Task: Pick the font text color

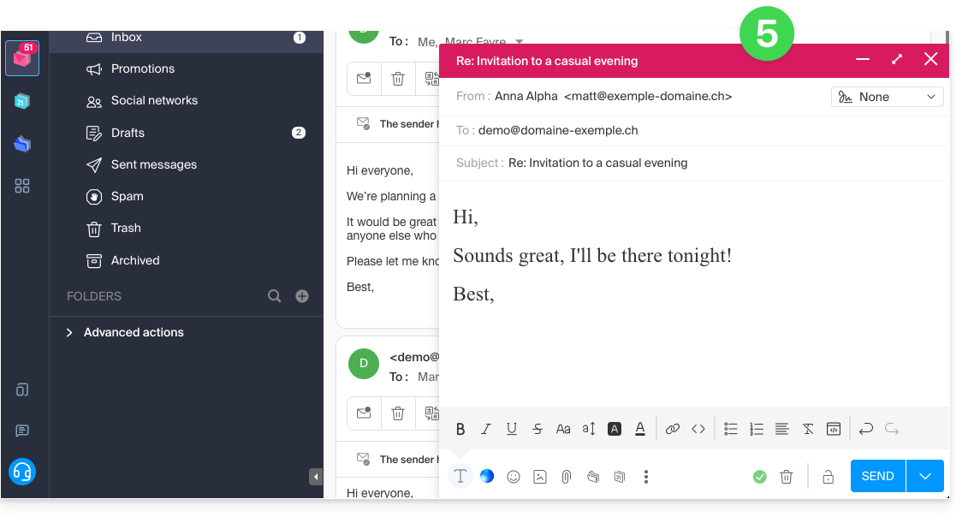Action: point(640,429)
